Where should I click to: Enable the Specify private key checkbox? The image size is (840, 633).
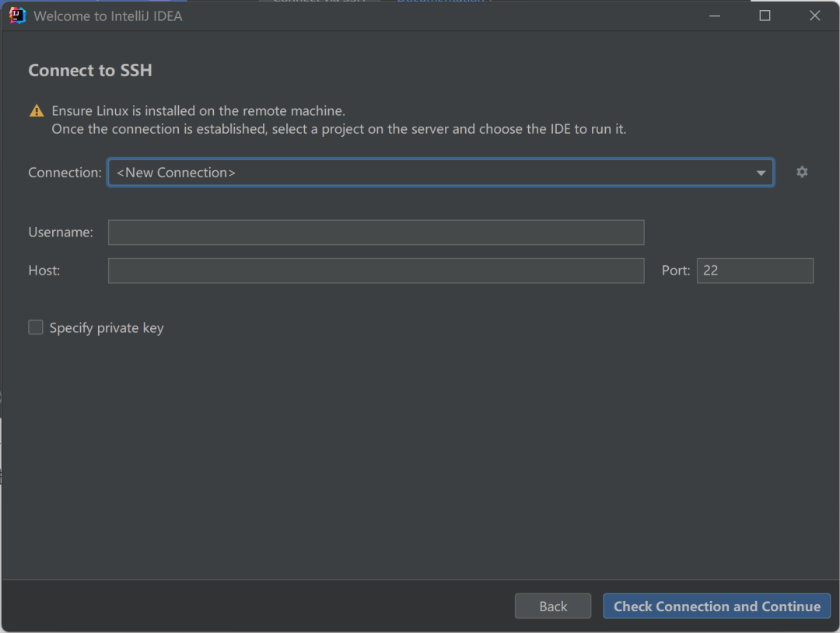coord(35,327)
